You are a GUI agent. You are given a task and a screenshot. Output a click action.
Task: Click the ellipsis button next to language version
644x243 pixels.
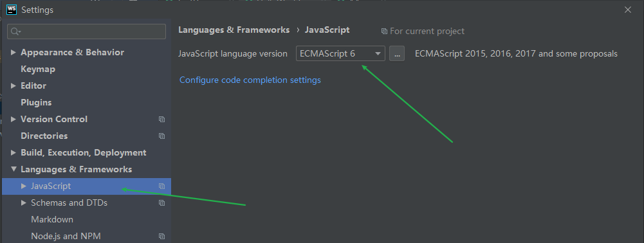tap(397, 53)
